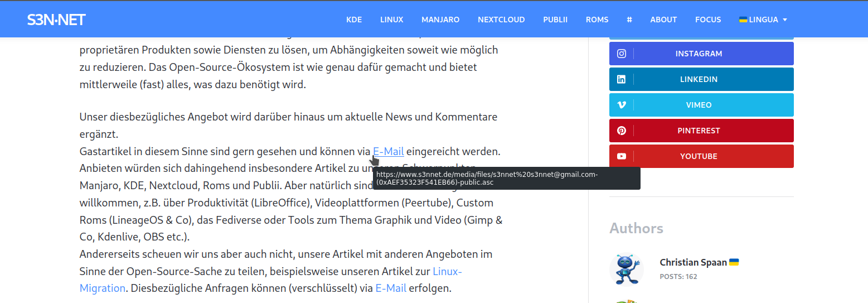Visit the ABOUT page
The image size is (868, 303).
click(663, 20)
